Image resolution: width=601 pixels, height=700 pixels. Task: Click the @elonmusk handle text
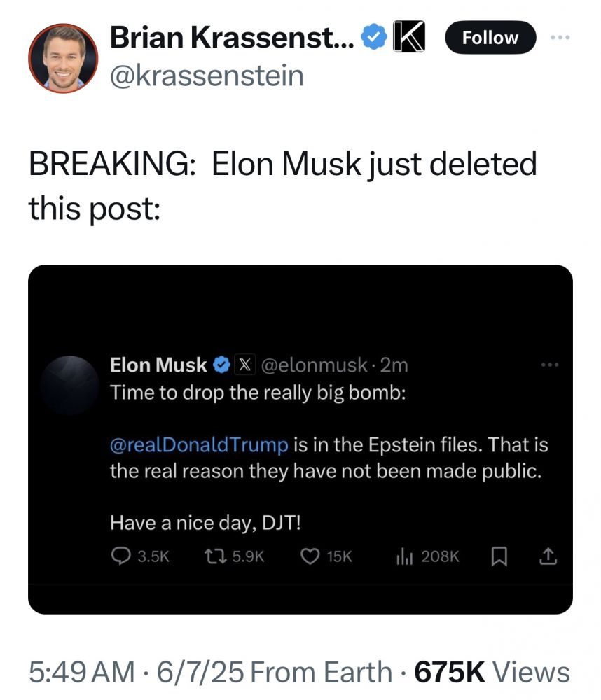coord(314,365)
